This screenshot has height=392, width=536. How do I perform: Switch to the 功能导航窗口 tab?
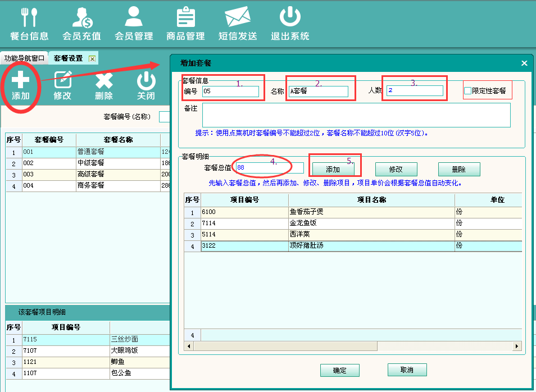point(24,58)
